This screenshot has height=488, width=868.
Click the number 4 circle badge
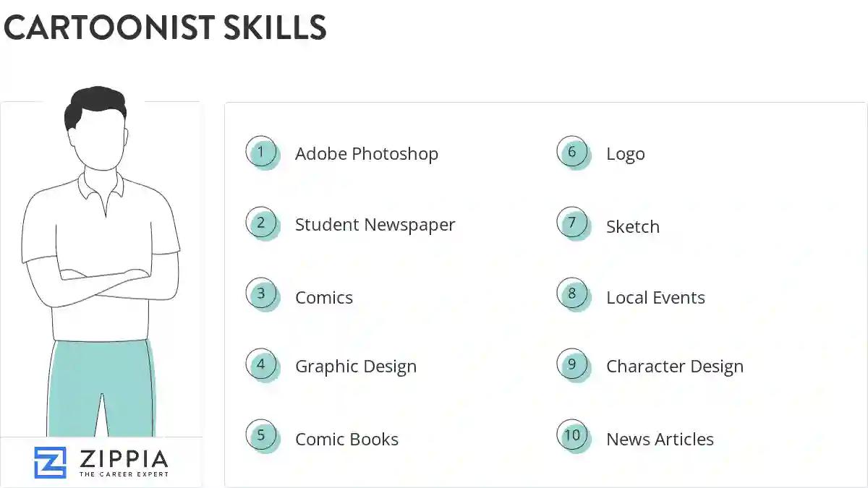[261, 365]
